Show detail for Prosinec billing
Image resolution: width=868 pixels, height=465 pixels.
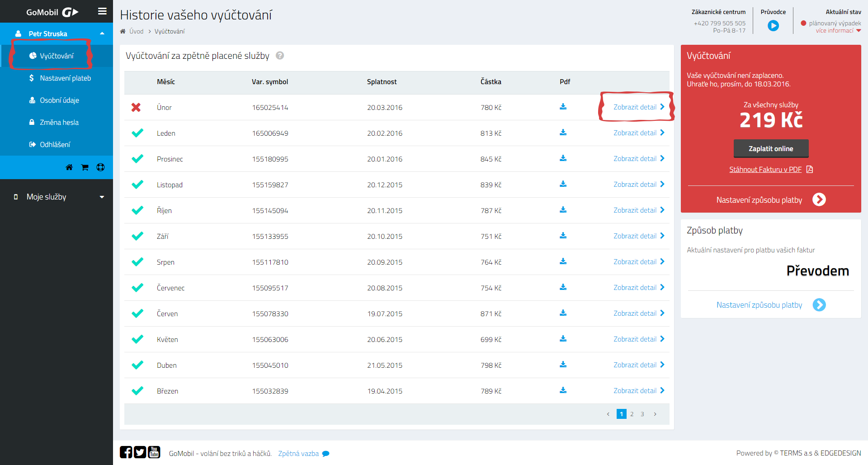639,158
